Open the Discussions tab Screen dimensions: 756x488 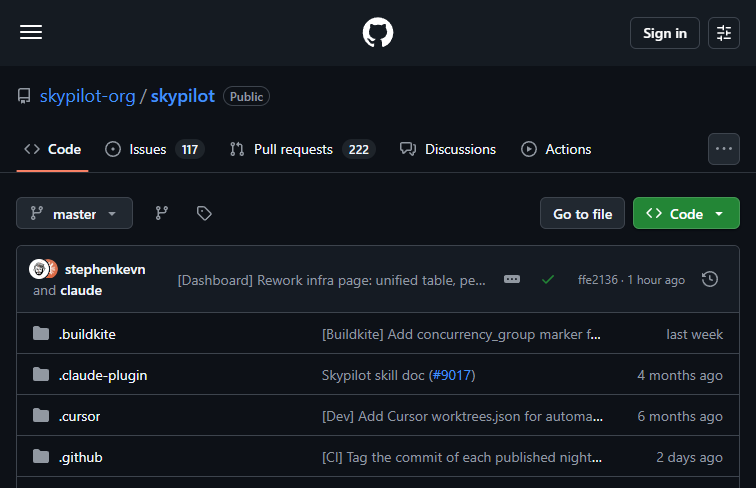pyautogui.click(x=448, y=149)
